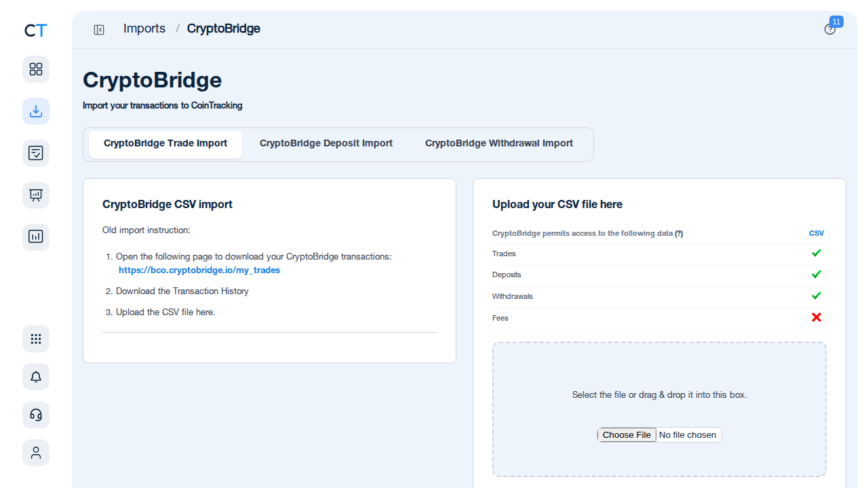
Task: Switch to CryptoBridge Deposit Import tab
Action: [326, 144]
